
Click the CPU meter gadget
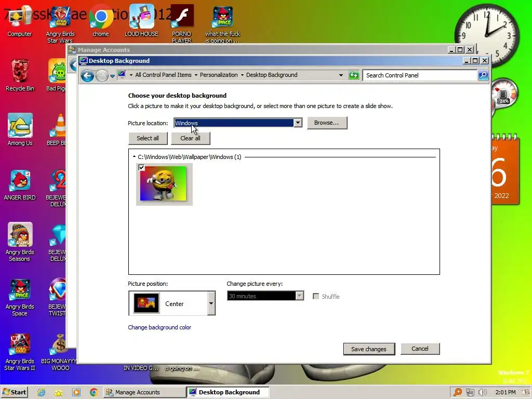[x=504, y=95]
